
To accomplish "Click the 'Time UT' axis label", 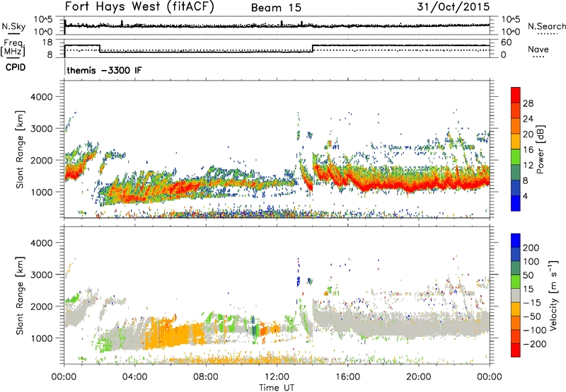I will [x=277, y=387].
